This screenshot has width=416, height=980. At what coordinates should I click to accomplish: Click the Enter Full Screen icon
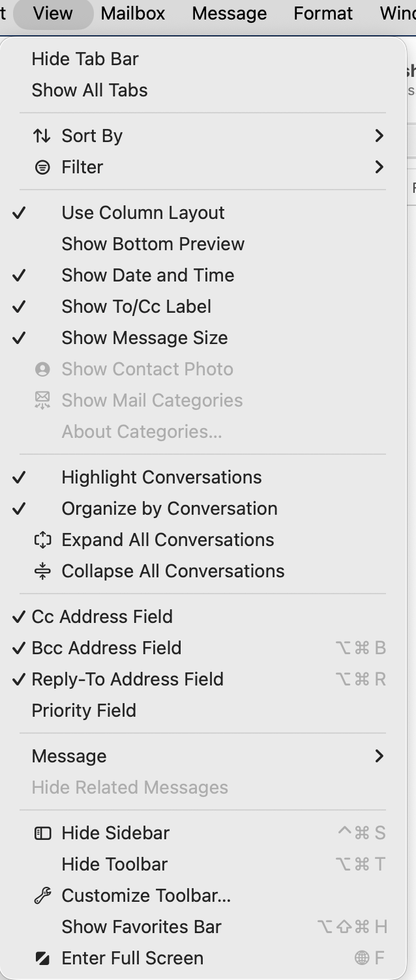[42, 958]
